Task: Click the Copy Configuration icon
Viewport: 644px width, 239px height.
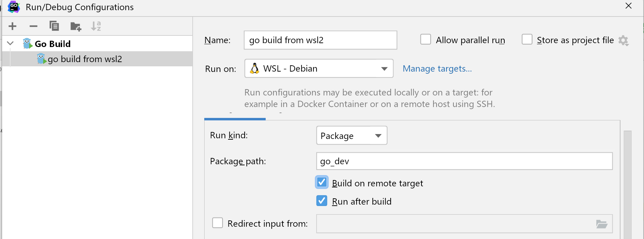Action: (54, 26)
